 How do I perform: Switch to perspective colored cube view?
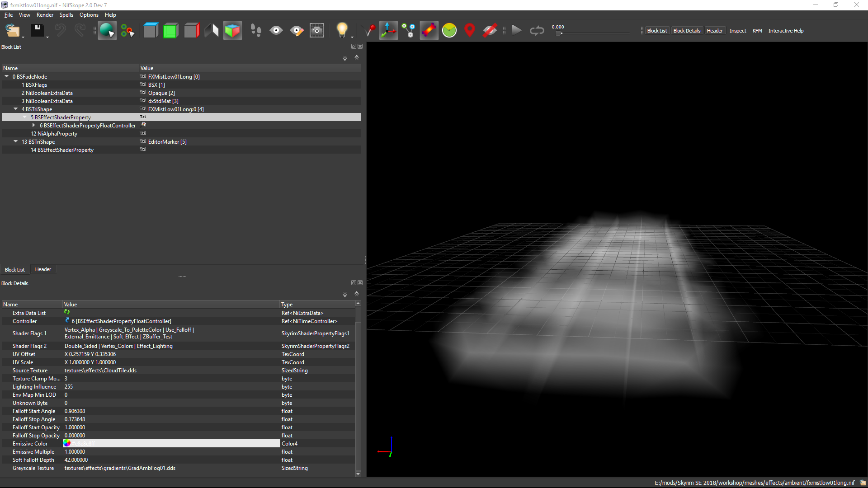pyautogui.click(x=232, y=31)
